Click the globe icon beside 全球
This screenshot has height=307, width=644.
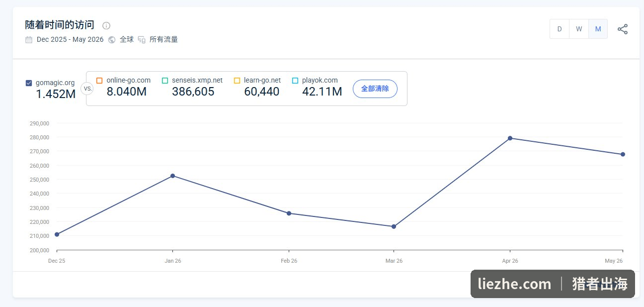coord(112,40)
